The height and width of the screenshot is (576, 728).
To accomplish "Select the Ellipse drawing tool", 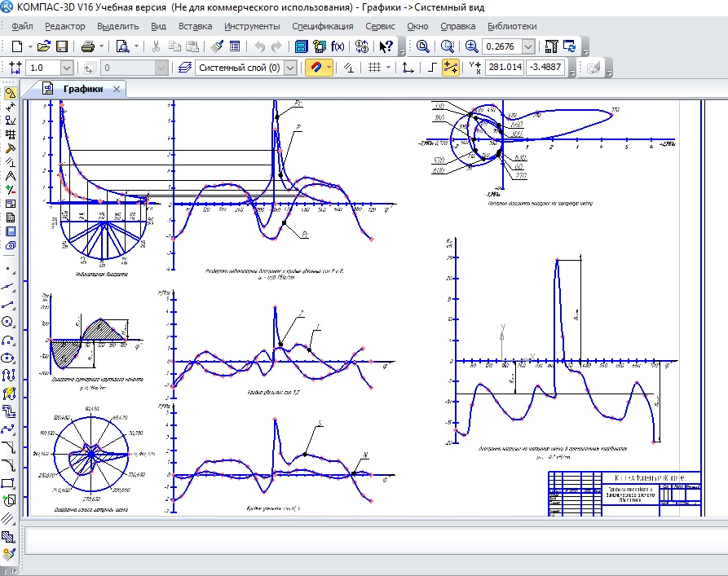I will click(8, 358).
